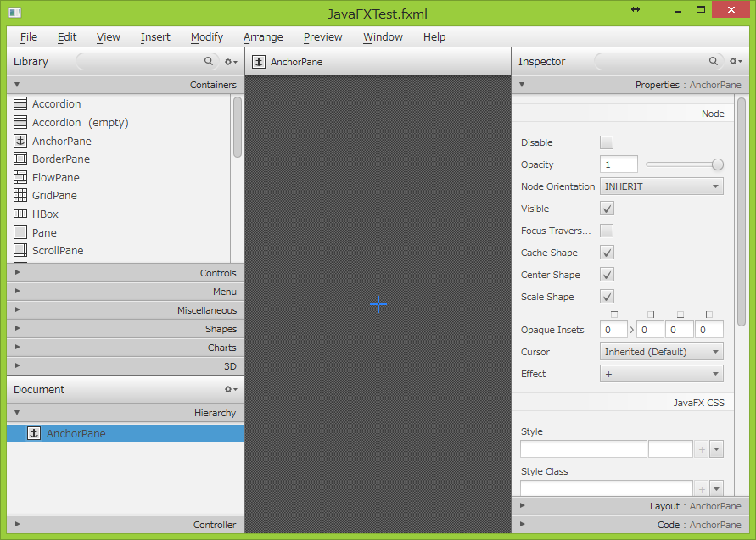The width and height of the screenshot is (756, 540).
Task: Open the Style Class dropdown arrow
Action: (x=716, y=488)
